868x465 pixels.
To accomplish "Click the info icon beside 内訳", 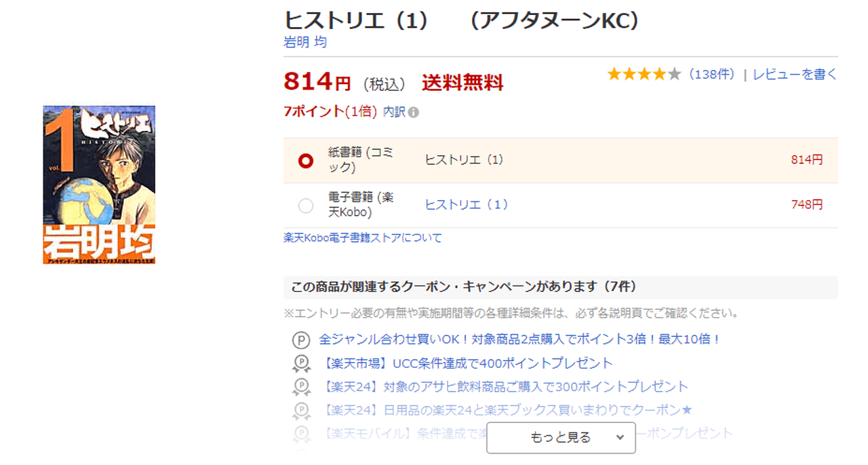I will coord(414,113).
